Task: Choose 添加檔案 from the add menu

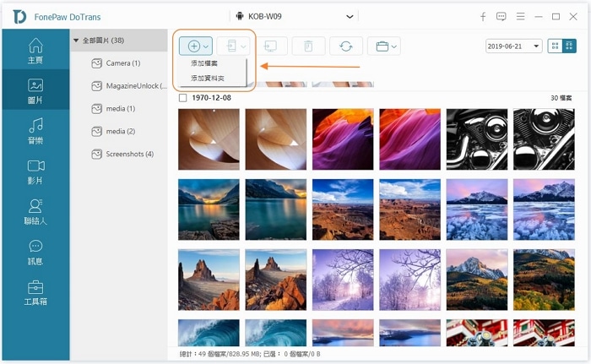Action: [204, 63]
